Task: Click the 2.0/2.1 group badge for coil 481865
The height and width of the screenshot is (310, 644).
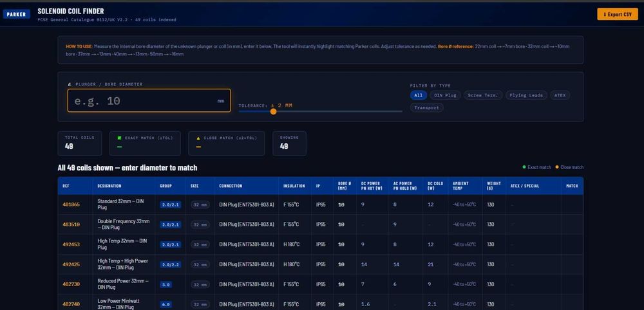Action: pos(171,205)
